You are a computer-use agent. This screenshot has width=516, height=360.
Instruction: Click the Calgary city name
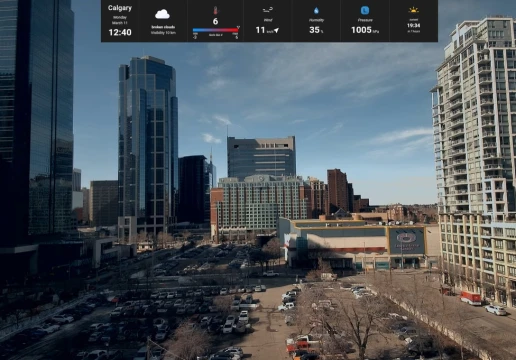click(120, 8)
